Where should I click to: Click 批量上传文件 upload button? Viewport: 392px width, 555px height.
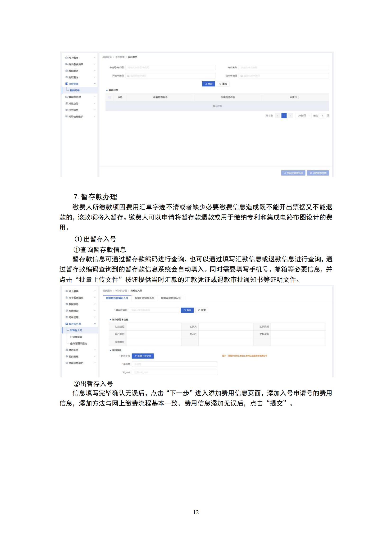(x=143, y=356)
